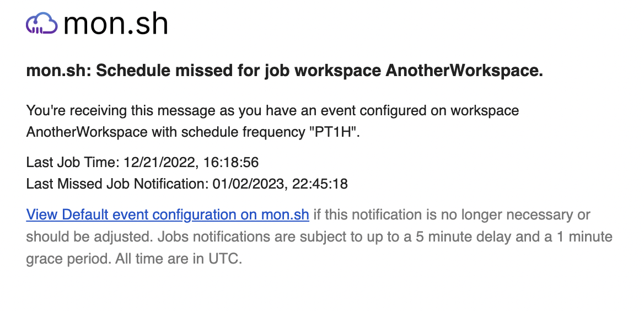This screenshot has width=644, height=311.
Task: Click the "Last Missed Job Notification:" label
Action: tap(117, 184)
